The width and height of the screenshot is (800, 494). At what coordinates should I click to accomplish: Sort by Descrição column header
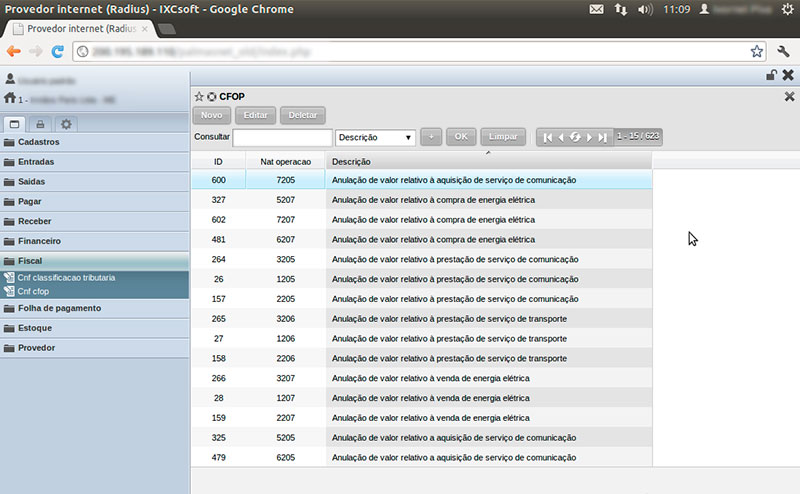tap(489, 162)
